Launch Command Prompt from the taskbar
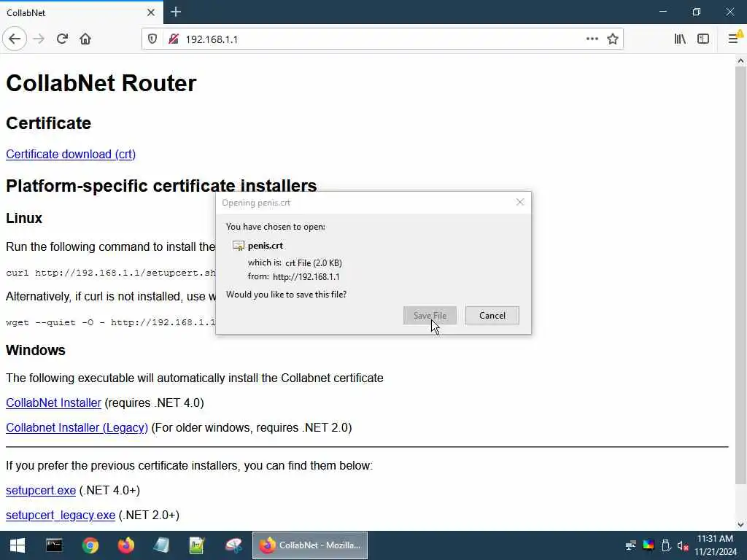Image resolution: width=747 pixels, height=560 pixels. tap(54, 545)
